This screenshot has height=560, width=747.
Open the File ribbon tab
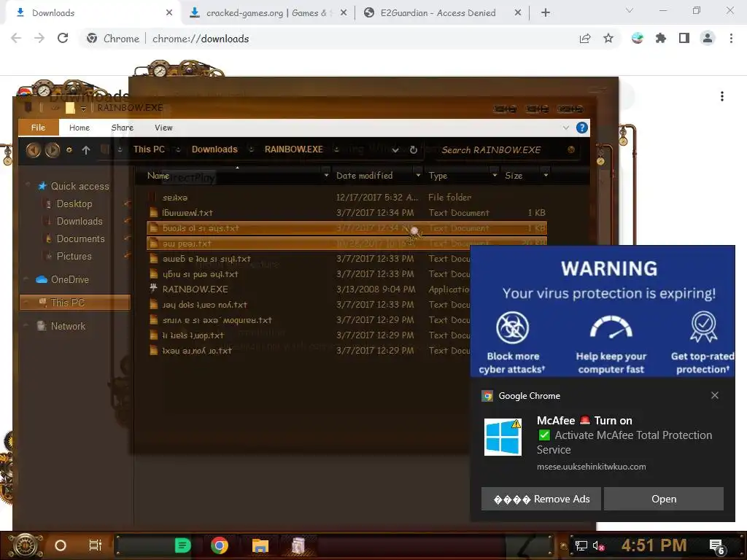point(38,128)
